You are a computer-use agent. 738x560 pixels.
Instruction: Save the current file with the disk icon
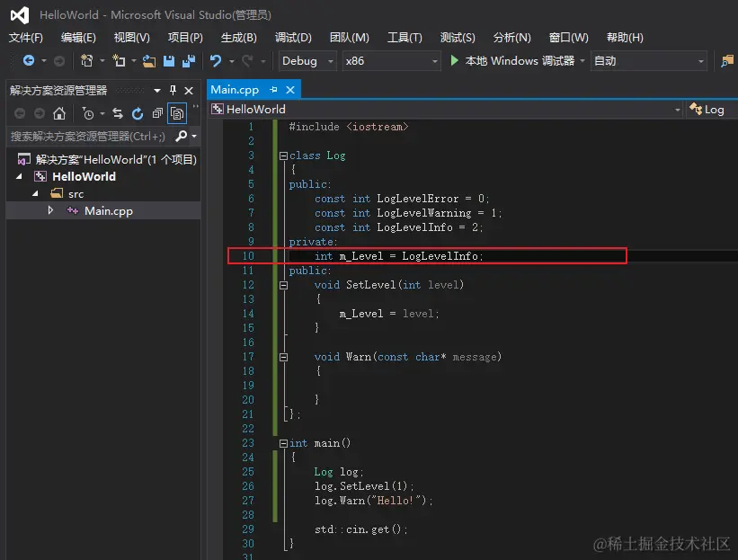point(168,61)
